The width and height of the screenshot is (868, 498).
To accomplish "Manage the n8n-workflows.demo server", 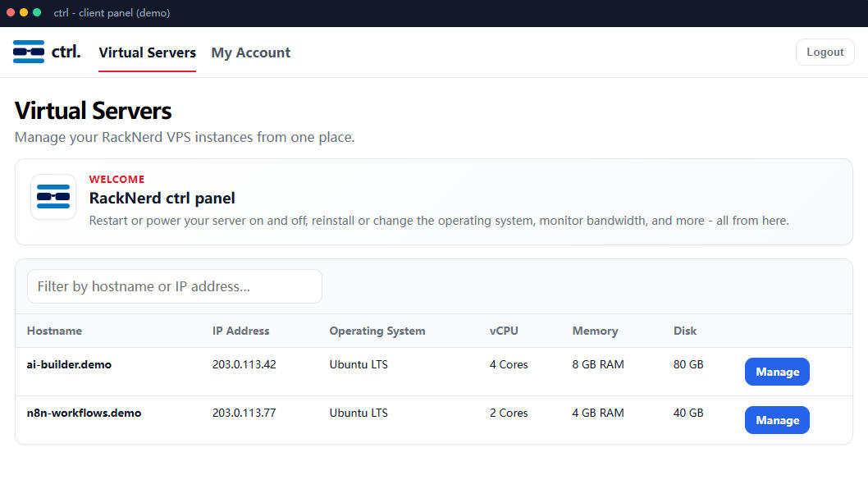I will [x=777, y=420].
